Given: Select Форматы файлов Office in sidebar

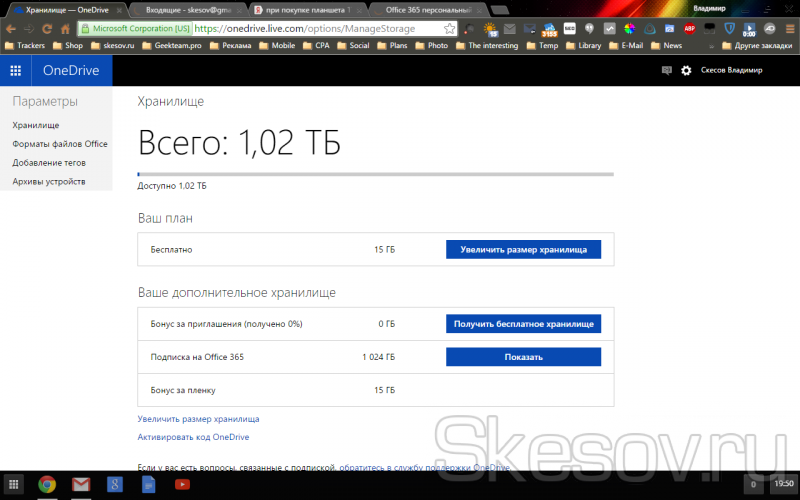Looking at the screenshot, I should pyautogui.click(x=60, y=144).
